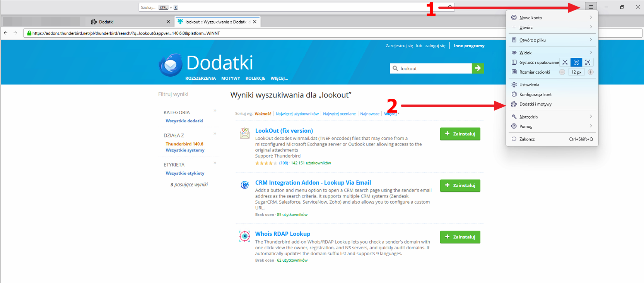Open the MOTYWY navigation item
The image size is (644, 283).
[x=231, y=78]
